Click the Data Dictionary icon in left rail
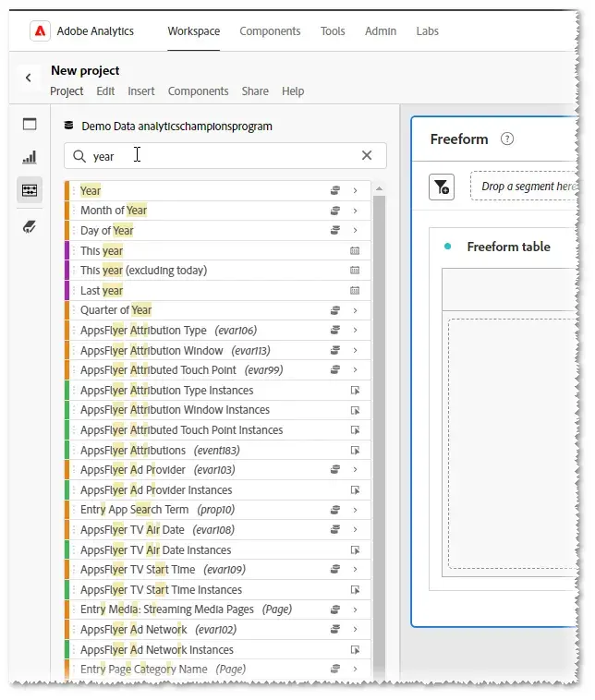The height and width of the screenshot is (700, 595). [30, 226]
